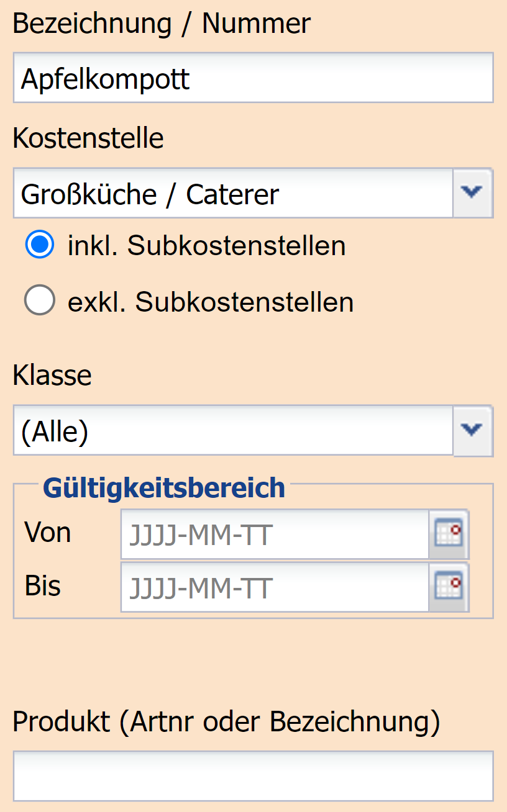Viewport: 507px width, 812px height.
Task: Click the inkl. Subkostenstellen label text
Action: coord(206,246)
